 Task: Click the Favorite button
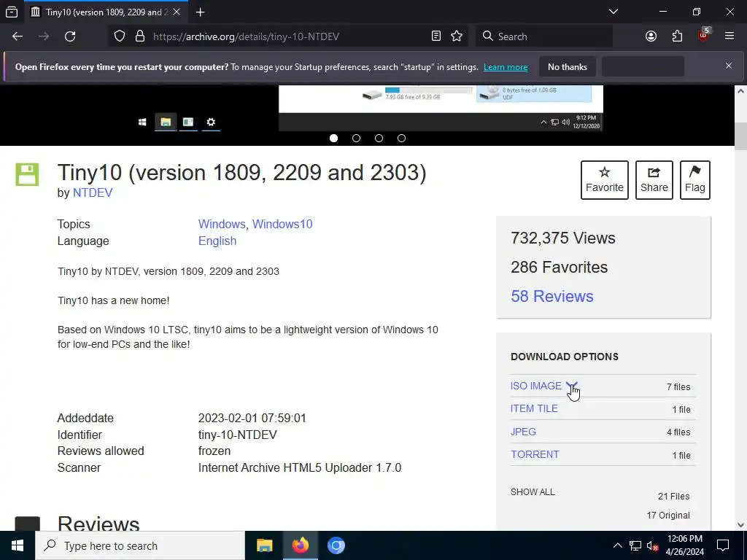point(605,180)
